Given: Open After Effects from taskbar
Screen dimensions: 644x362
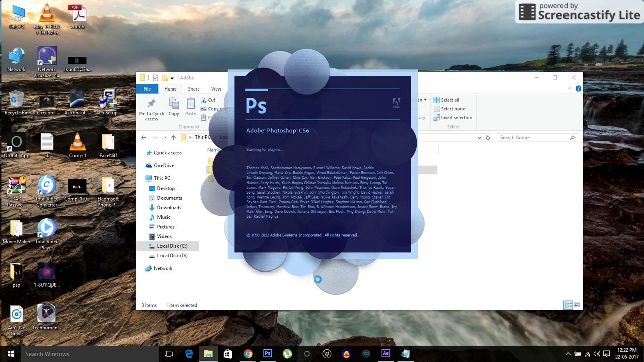Looking at the screenshot, I should (x=386, y=354).
